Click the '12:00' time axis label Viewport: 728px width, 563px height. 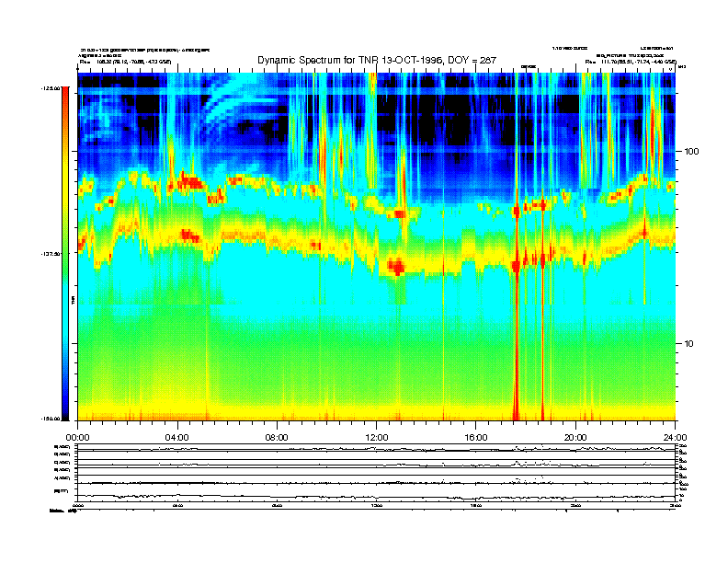(x=377, y=438)
